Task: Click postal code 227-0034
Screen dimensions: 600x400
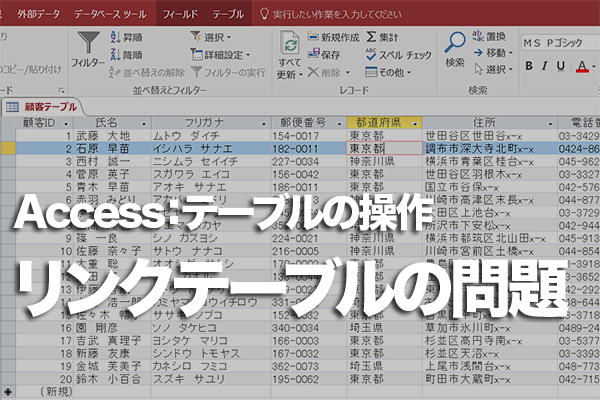Action: tap(308, 161)
